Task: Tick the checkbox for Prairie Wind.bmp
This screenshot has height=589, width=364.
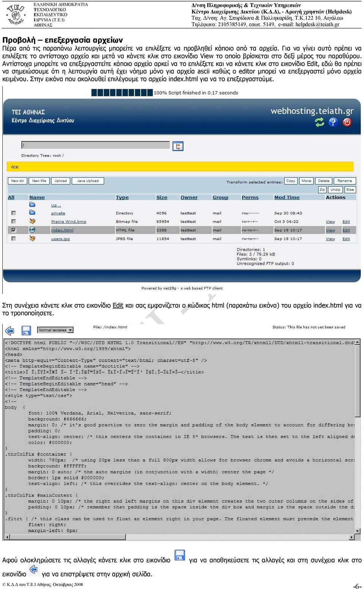Action: (14, 222)
